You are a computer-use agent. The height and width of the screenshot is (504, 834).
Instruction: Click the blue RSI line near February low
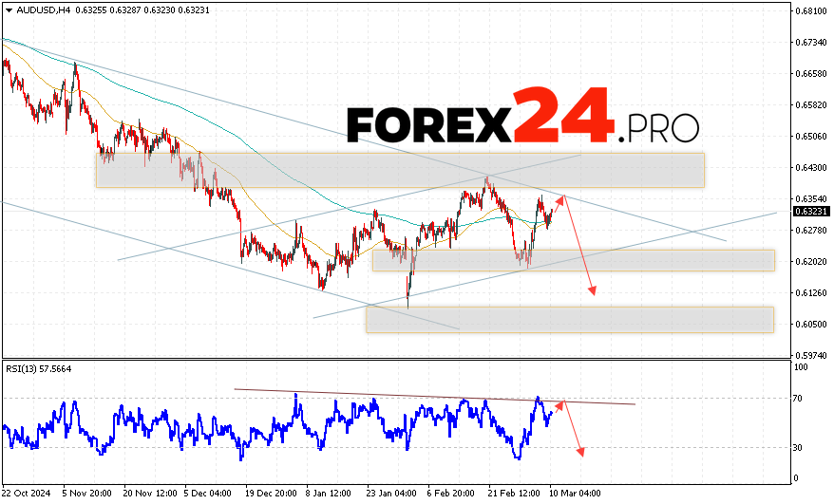(517, 455)
